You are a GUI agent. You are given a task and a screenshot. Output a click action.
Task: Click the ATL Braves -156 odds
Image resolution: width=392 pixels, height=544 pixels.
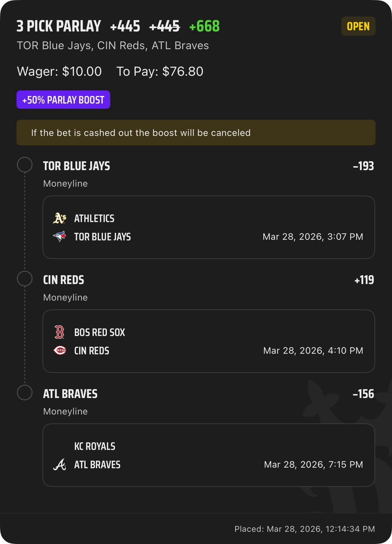363,394
